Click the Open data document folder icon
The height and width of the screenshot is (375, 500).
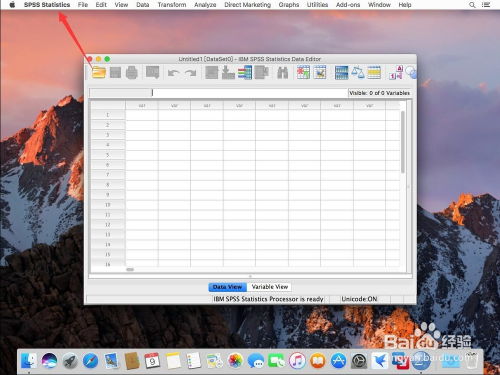pos(99,72)
